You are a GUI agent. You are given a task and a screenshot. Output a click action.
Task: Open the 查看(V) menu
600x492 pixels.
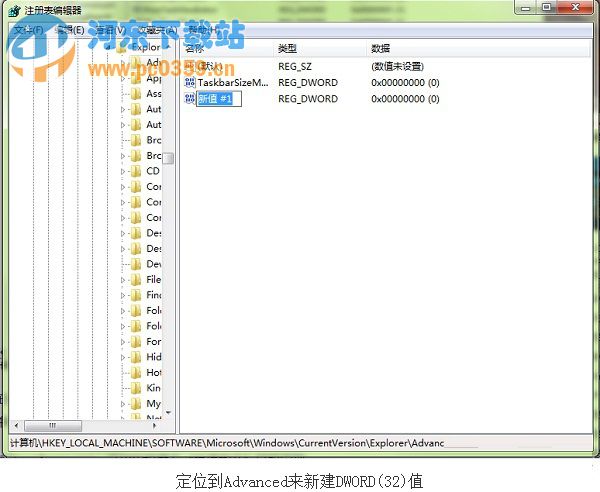point(110,30)
